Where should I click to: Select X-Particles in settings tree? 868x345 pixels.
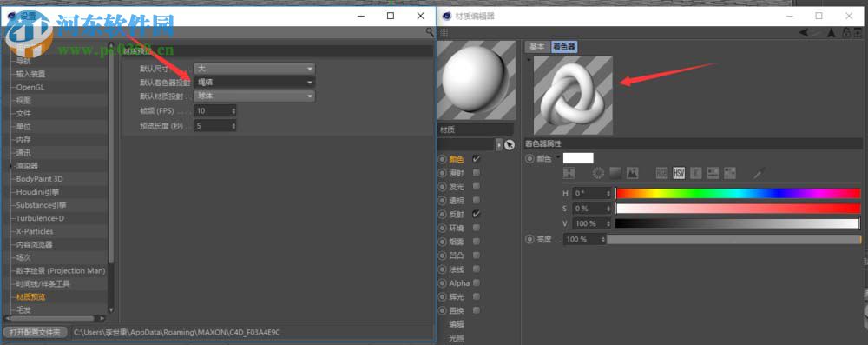click(x=35, y=231)
